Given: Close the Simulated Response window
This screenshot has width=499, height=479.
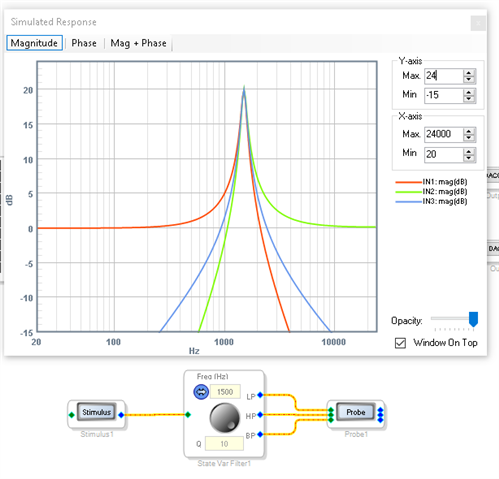Looking at the screenshot, I should (x=478, y=23).
